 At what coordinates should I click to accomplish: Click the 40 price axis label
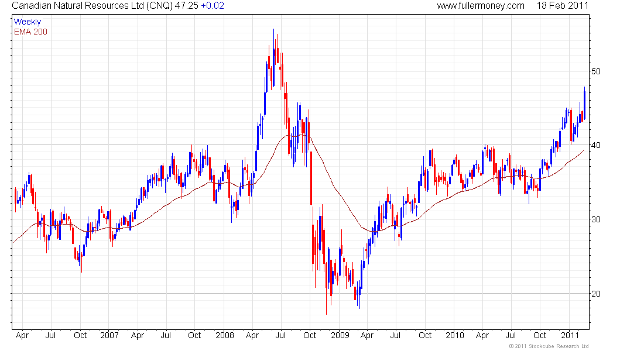(595, 145)
